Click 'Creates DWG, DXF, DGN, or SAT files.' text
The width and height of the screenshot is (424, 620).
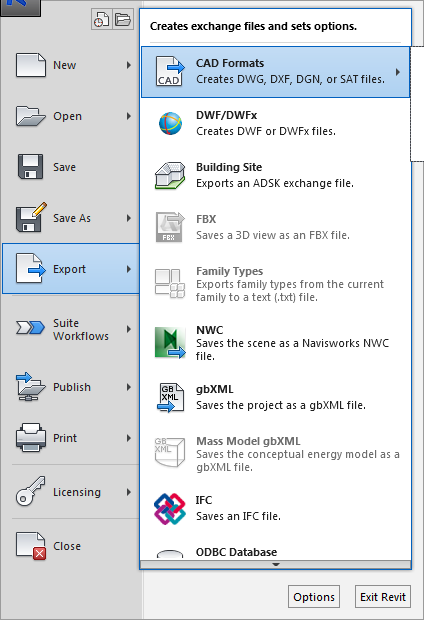click(290, 79)
